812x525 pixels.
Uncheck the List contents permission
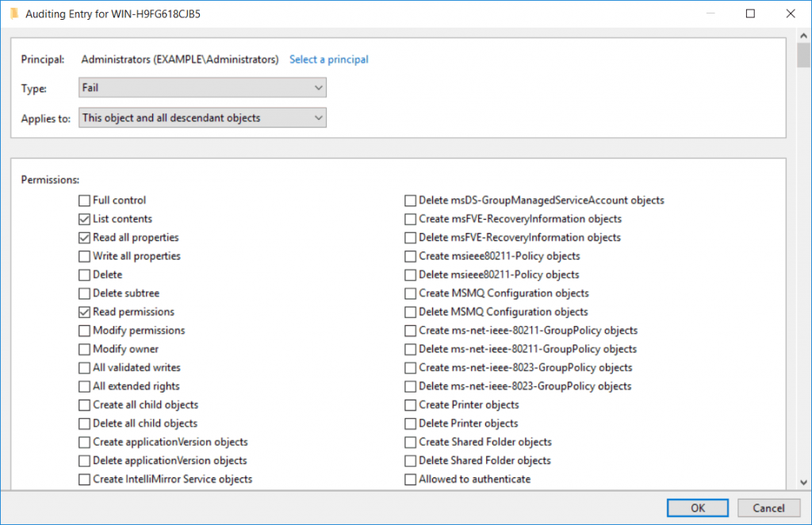[84, 219]
